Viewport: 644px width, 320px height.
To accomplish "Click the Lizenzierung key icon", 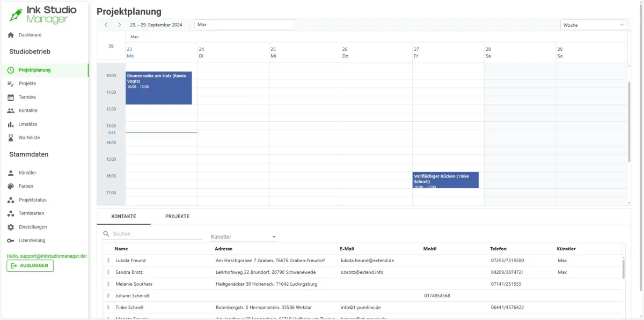I will (x=10, y=240).
